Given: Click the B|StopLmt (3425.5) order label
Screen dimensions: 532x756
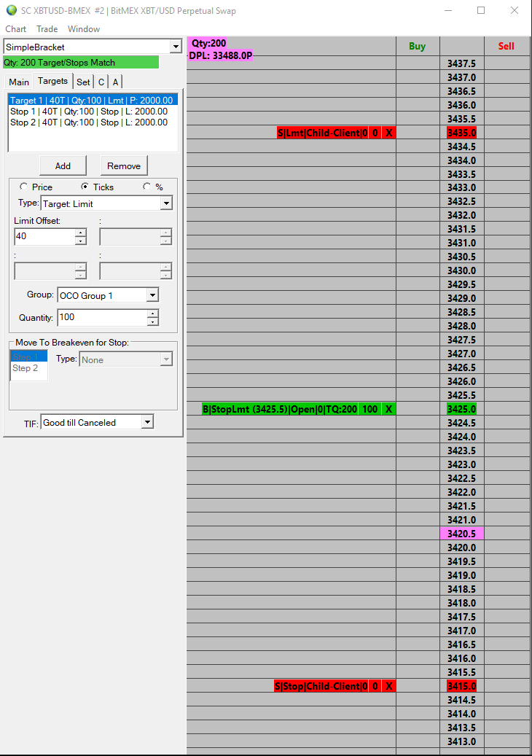Looking at the screenshot, I should [280, 409].
